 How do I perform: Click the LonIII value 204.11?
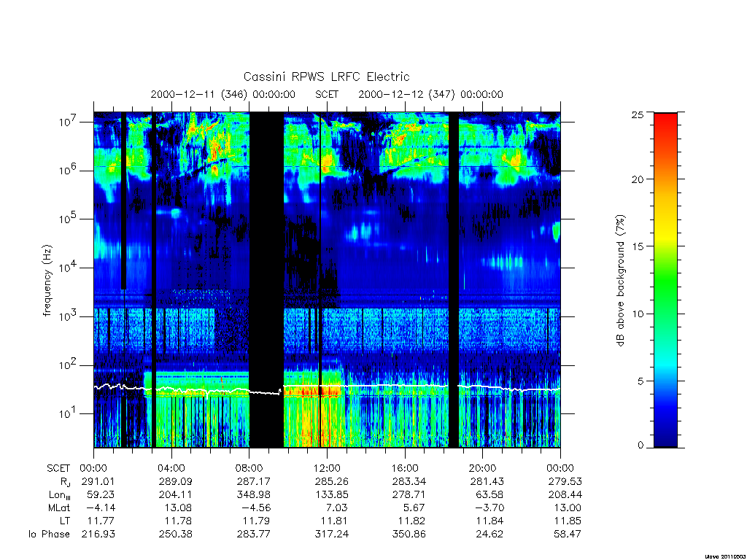click(x=175, y=495)
